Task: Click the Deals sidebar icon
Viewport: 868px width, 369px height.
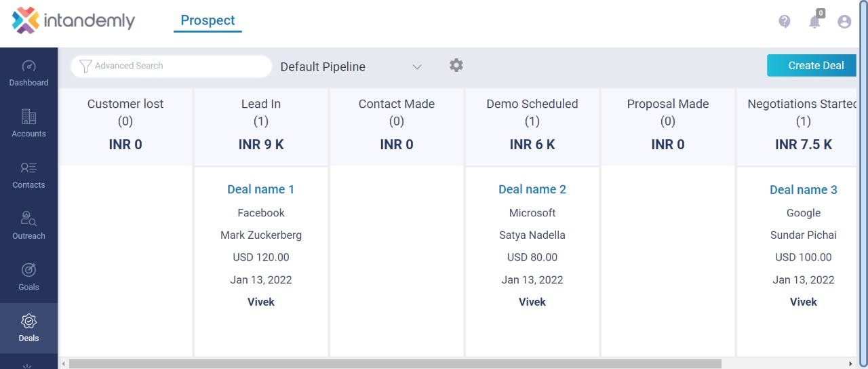Action: [x=28, y=321]
